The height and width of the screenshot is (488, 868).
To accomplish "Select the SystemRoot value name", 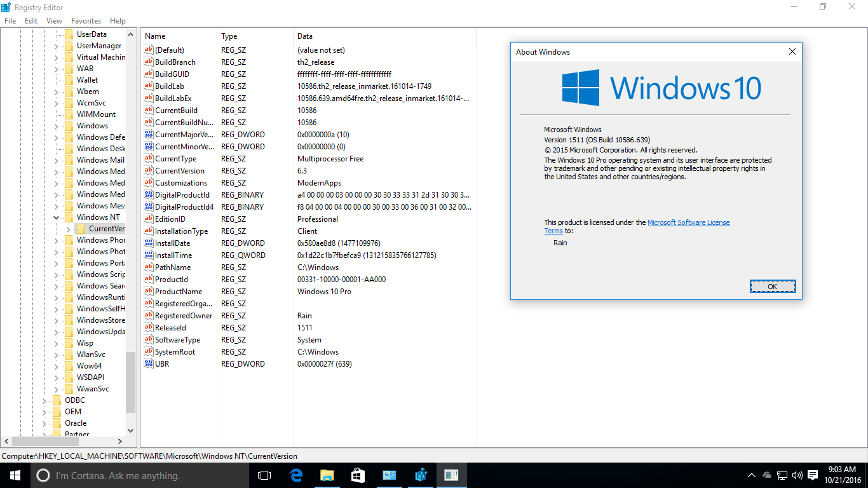I will (175, 352).
